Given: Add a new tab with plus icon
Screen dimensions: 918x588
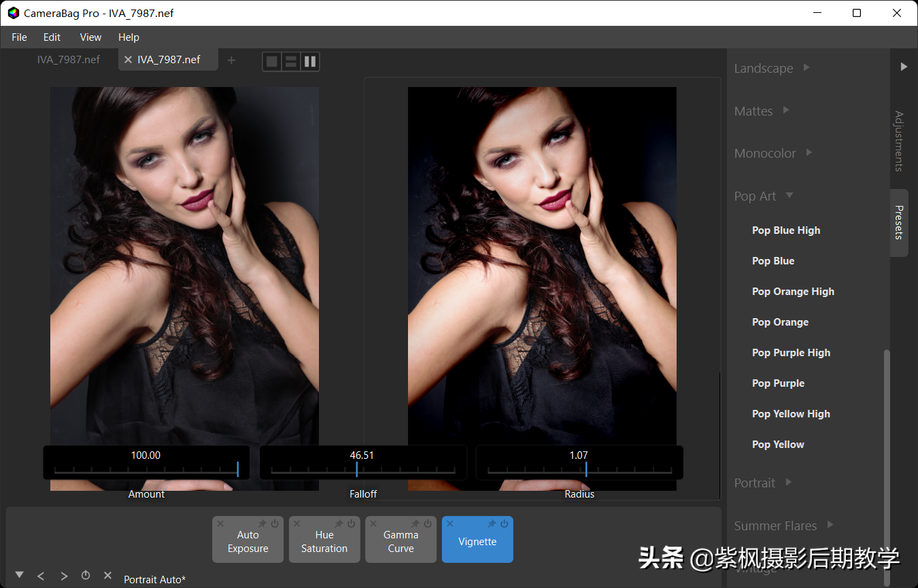Looking at the screenshot, I should click(231, 60).
